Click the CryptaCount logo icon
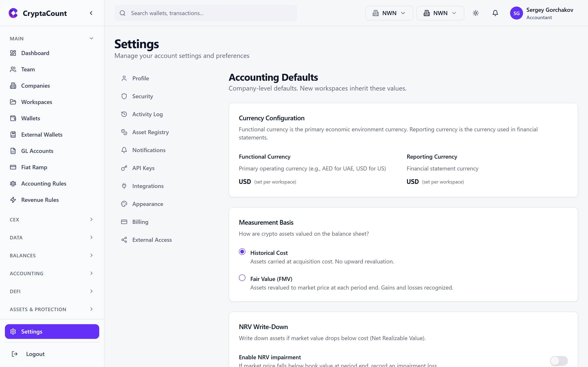Image resolution: width=588 pixels, height=367 pixels. coord(13,13)
